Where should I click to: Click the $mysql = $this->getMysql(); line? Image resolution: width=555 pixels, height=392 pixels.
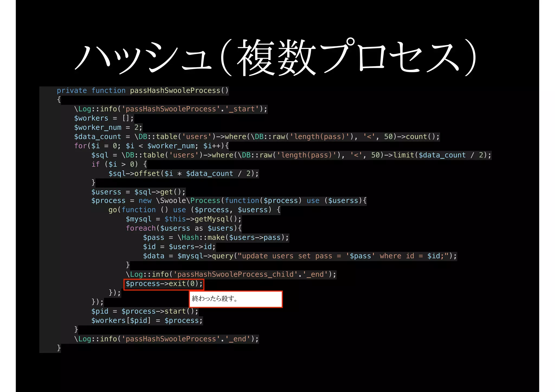[183, 219]
